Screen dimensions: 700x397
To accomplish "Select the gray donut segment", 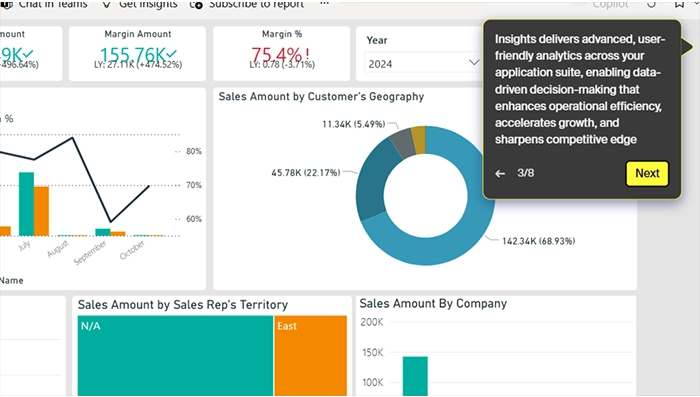I will click(403, 143).
